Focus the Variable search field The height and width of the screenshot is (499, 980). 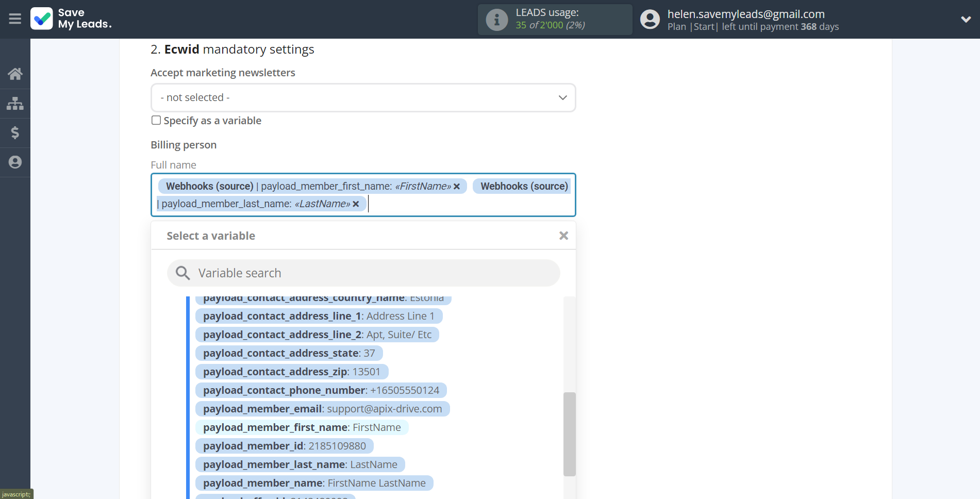coord(363,273)
